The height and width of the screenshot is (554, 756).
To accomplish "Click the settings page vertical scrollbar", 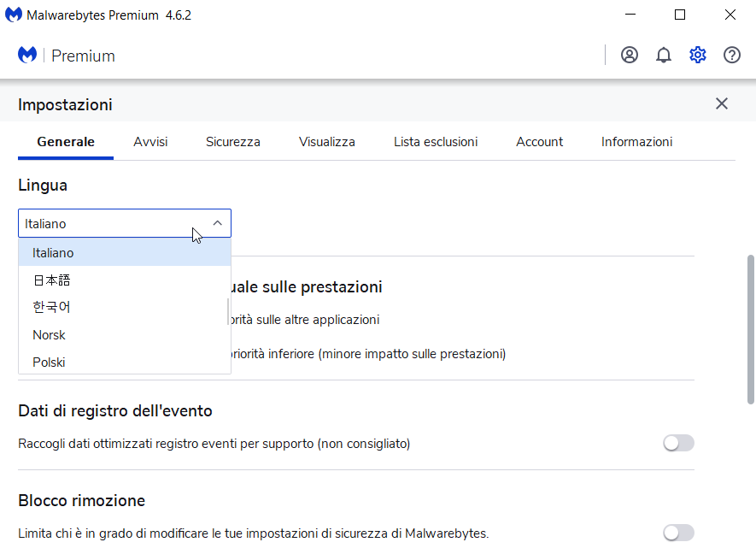I will [x=751, y=329].
